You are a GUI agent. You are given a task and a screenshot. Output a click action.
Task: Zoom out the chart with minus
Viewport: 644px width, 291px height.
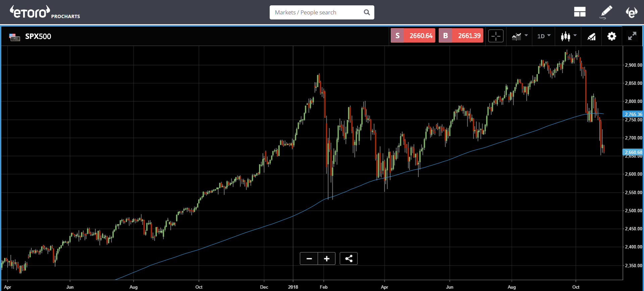tap(309, 258)
